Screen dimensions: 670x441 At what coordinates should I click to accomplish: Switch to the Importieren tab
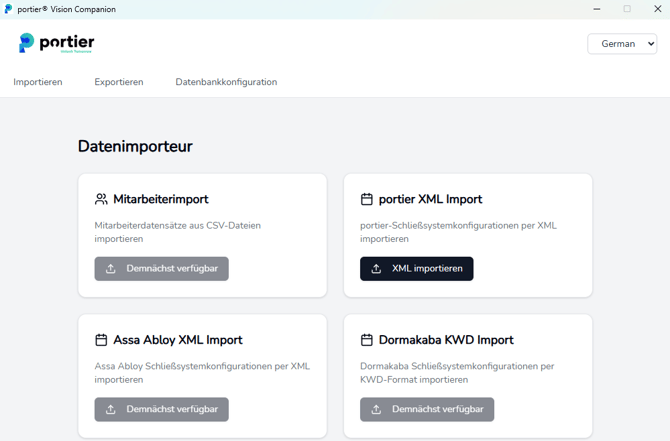pyautogui.click(x=38, y=82)
